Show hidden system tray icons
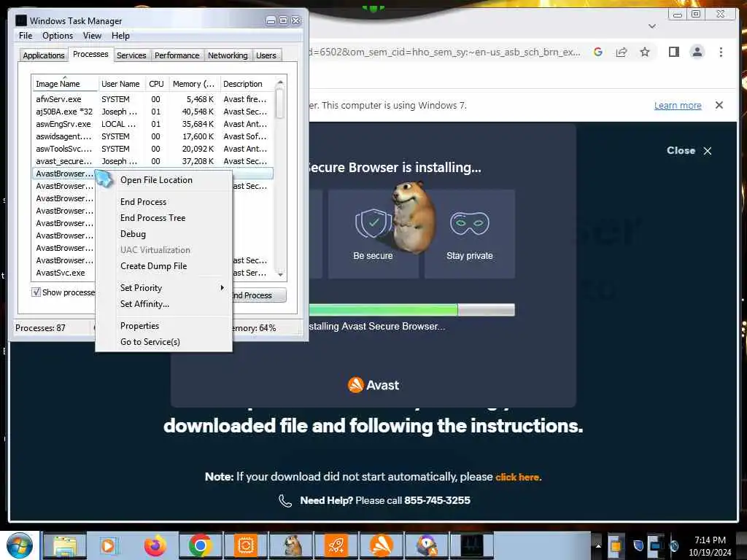 [x=598, y=545]
